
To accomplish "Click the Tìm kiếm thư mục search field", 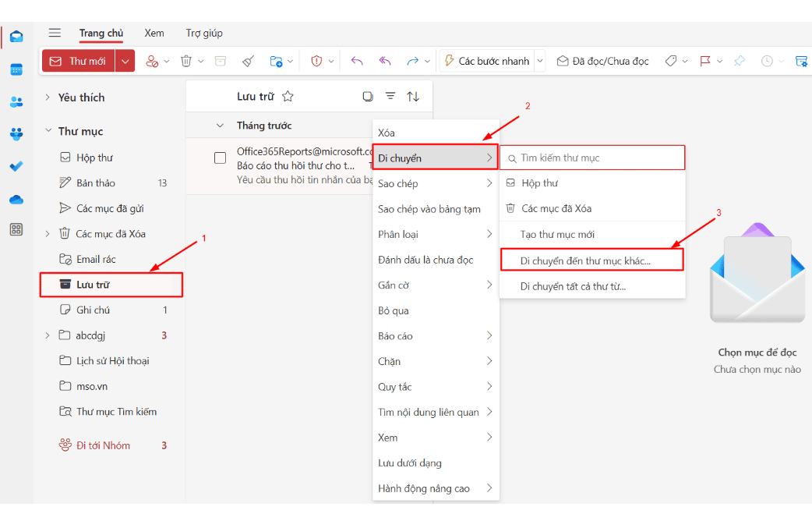I will click(x=592, y=158).
